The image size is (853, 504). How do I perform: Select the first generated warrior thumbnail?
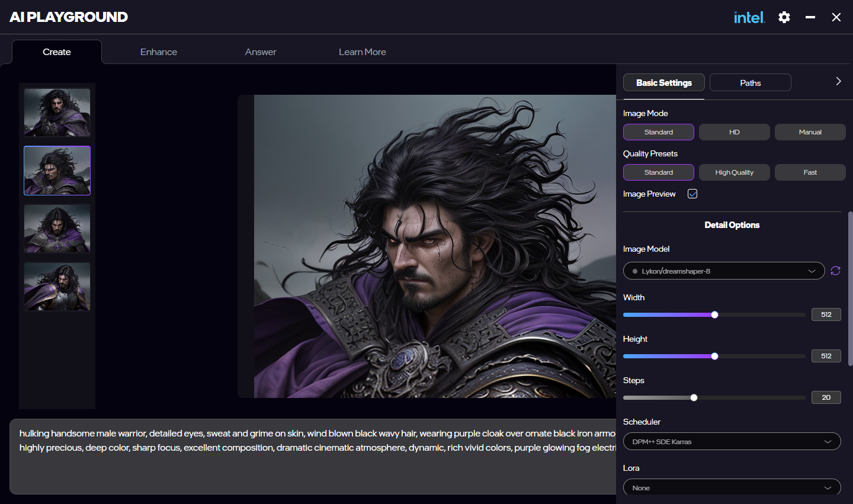coord(57,113)
